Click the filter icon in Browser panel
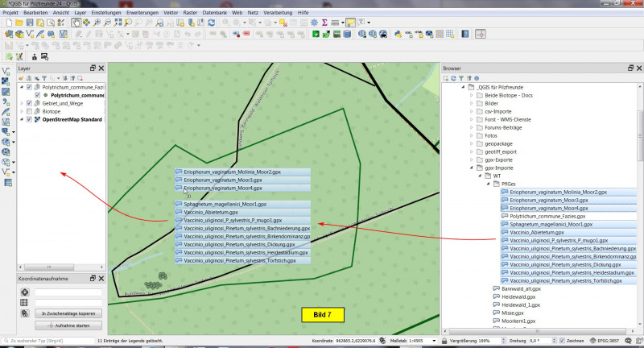Image resolution: width=644 pixels, height=348 pixels. tap(462, 79)
